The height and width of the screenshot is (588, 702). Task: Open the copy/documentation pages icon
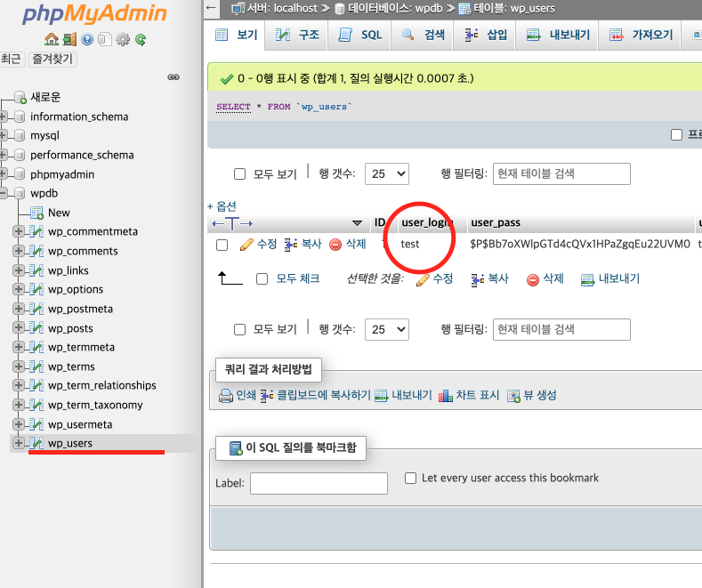(x=105, y=39)
